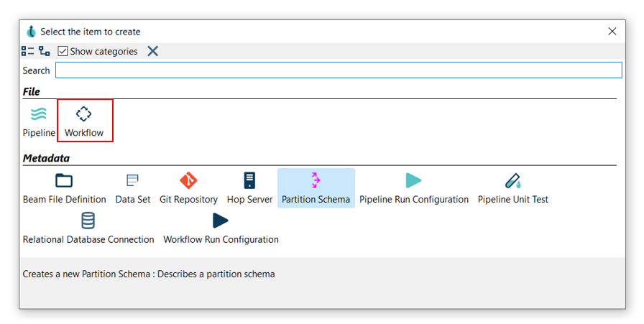Select Pipeline Unit Test flask icon
Image resolution: width=644 pixels, height=324 pixels.
click(x=512, y=180)
